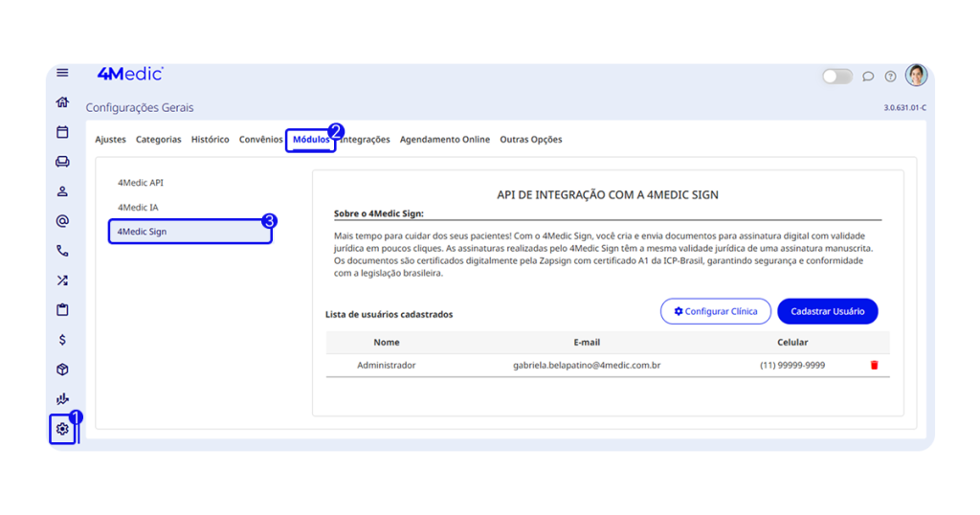The width and height of the screenshot is (980, 515).
Task: Open the phone calls icon
Action: pyautogui.click(x=62, y=251)
